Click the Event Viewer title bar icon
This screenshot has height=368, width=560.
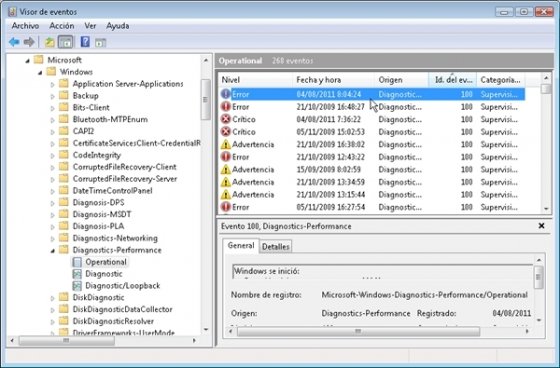tap(12, 11)
